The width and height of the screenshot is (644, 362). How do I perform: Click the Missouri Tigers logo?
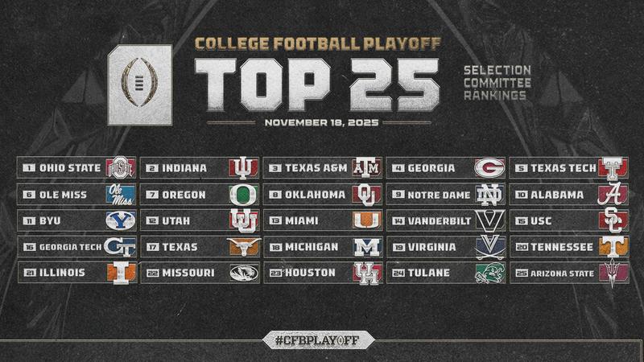point(242,274)
